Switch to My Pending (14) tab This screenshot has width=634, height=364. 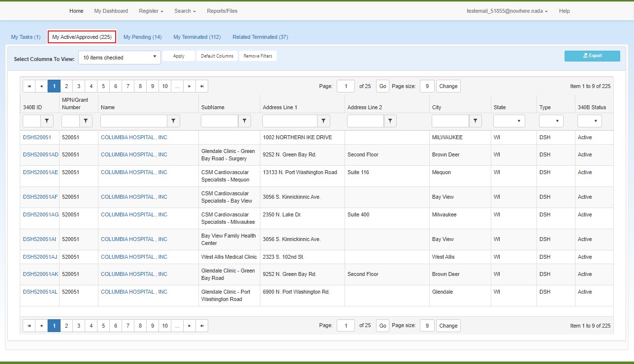click(143, 37)
